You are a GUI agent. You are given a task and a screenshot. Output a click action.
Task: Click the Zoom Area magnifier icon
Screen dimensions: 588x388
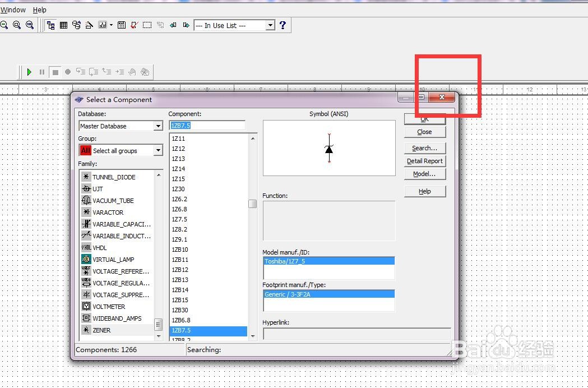pyautogui.click(x=16, y=25)
